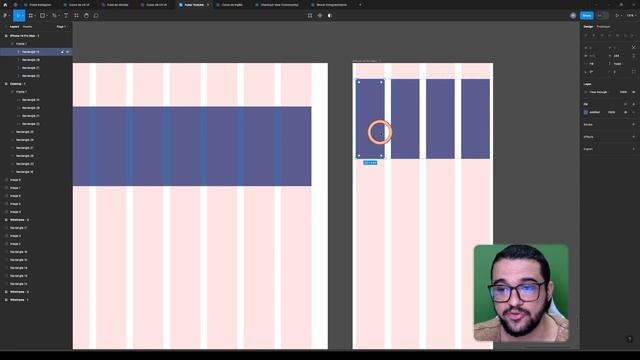Viewport: 640px width, 360px height.
Task: Select the Pen tool
Action: point(54,16)
